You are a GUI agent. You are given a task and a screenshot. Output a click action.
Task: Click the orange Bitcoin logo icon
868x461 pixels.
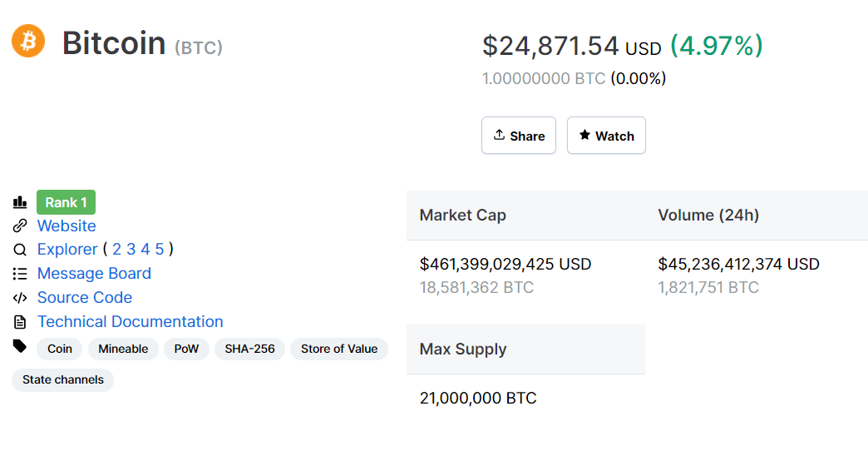tap(28, 41)
